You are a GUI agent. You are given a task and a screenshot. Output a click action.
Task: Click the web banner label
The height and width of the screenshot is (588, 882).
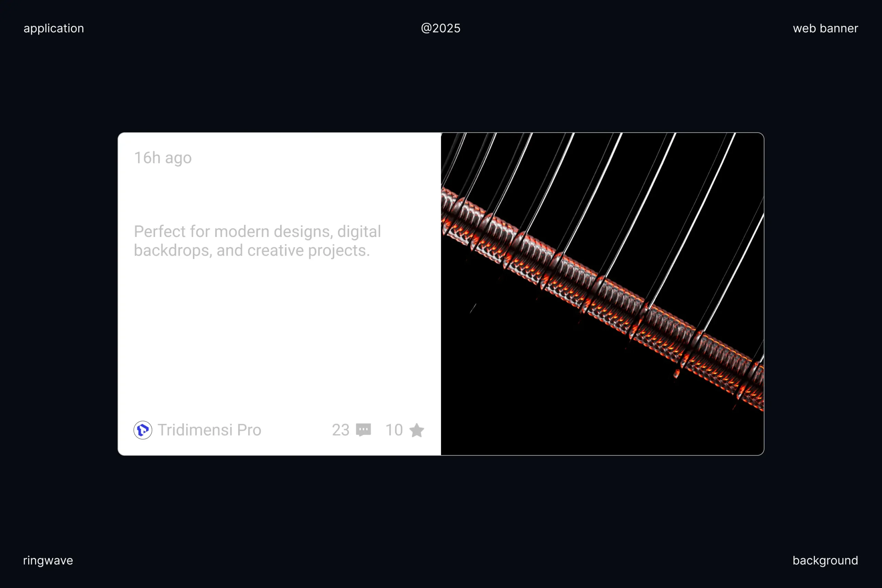tap(825, 29)
